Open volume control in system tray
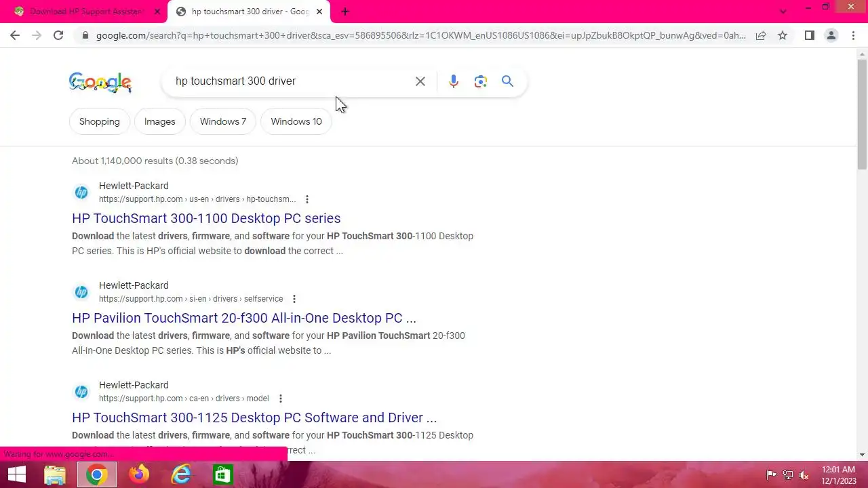868x488 pixels. pyautogui.click(x=804, y=475)
